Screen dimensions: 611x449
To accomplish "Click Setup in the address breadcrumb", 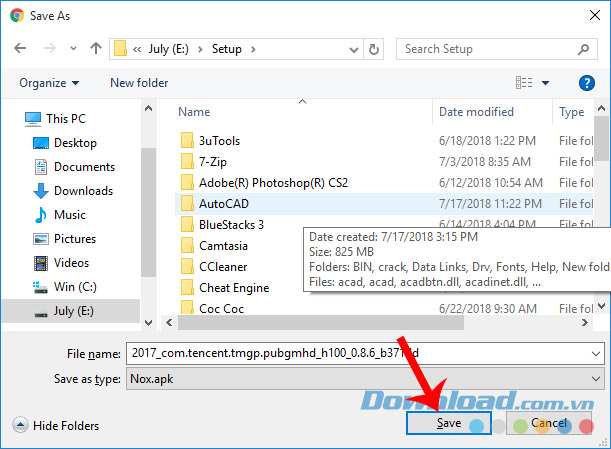I will point(227,49).
